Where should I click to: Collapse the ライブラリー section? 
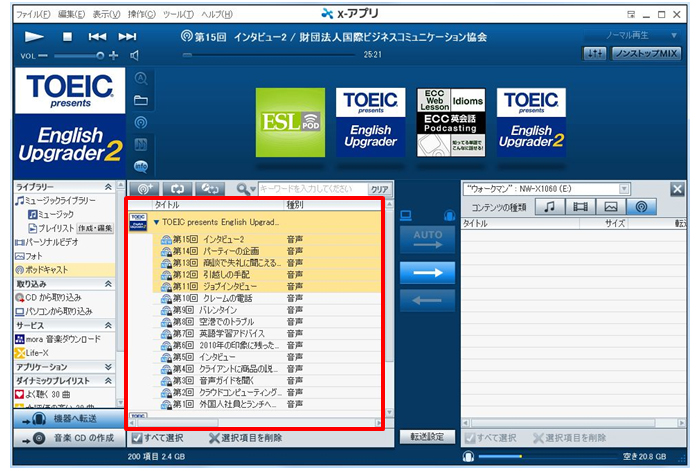(107, 187)
